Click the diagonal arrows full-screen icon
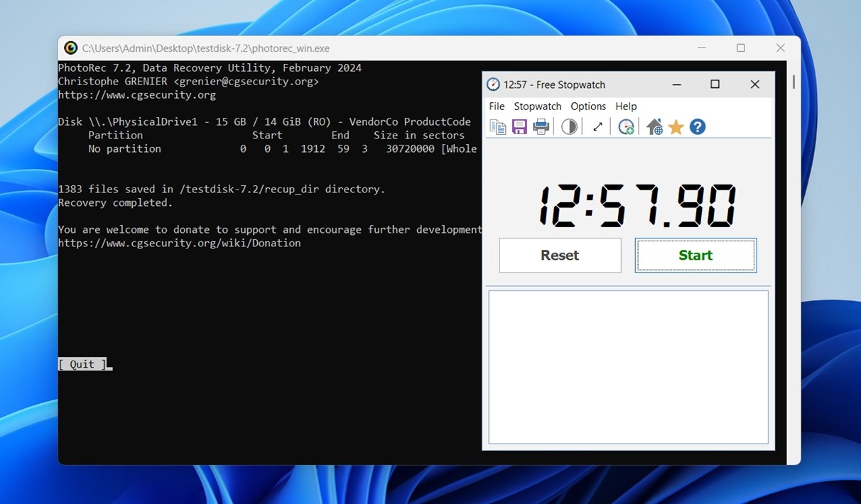 pyautogui.click(x=597, y=127)
